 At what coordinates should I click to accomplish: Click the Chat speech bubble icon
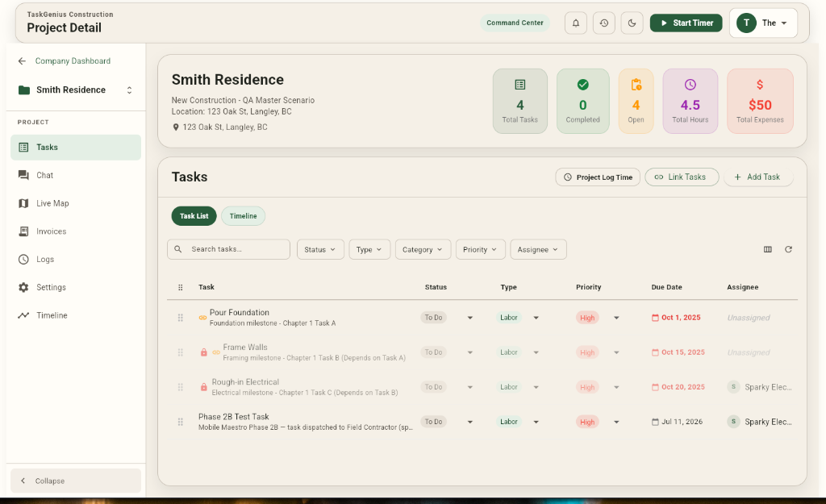click(23, 175)
